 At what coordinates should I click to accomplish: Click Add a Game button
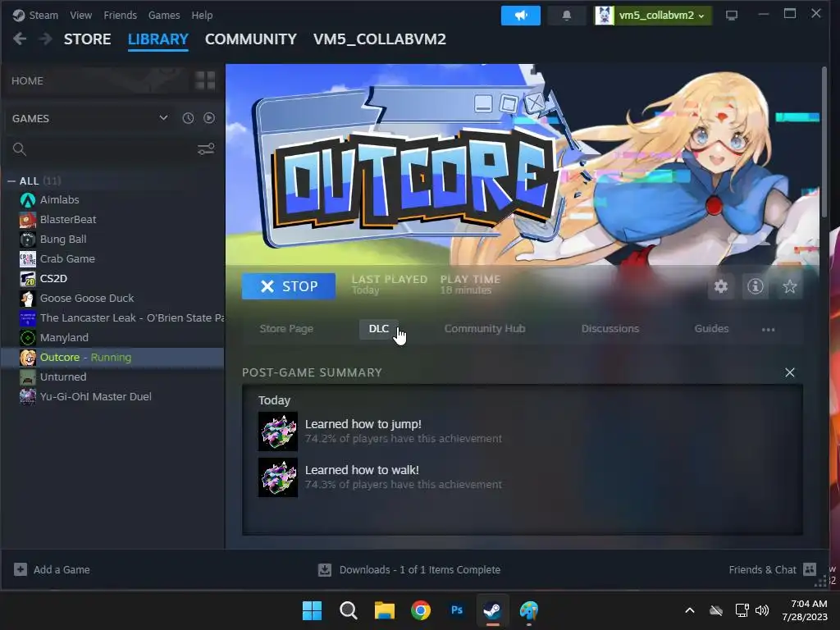pyautogui.click(x=52, y=569)
